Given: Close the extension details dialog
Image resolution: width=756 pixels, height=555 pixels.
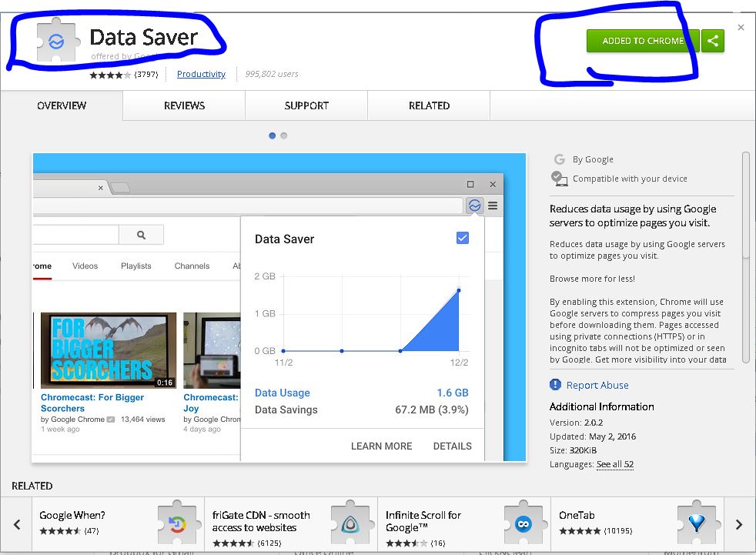Looking at the screenshot, I should click(741, 28).
